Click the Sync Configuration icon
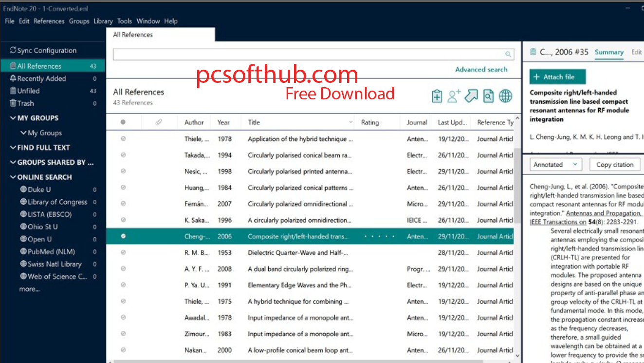644x363 pixels. pos(13,51)
